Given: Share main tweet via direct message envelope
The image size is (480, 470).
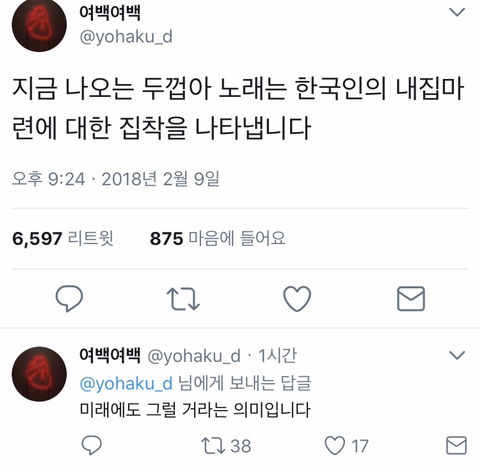Looking at the screenshot, I should [x=411, y=299].
